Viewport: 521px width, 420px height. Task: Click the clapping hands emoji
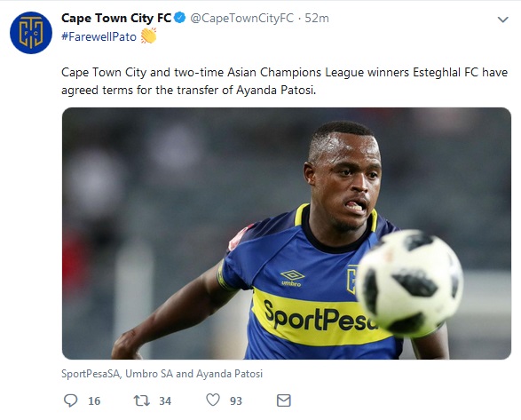(148, 36)
